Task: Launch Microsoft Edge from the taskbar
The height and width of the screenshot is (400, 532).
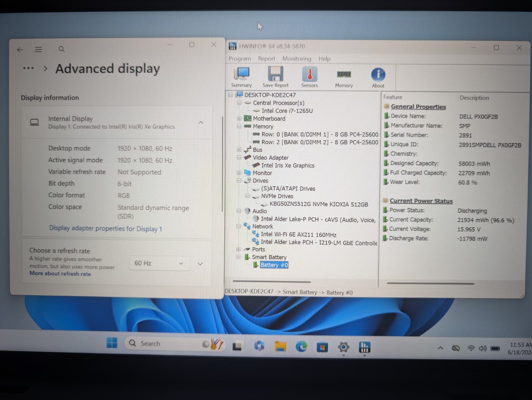Action: 302,347
